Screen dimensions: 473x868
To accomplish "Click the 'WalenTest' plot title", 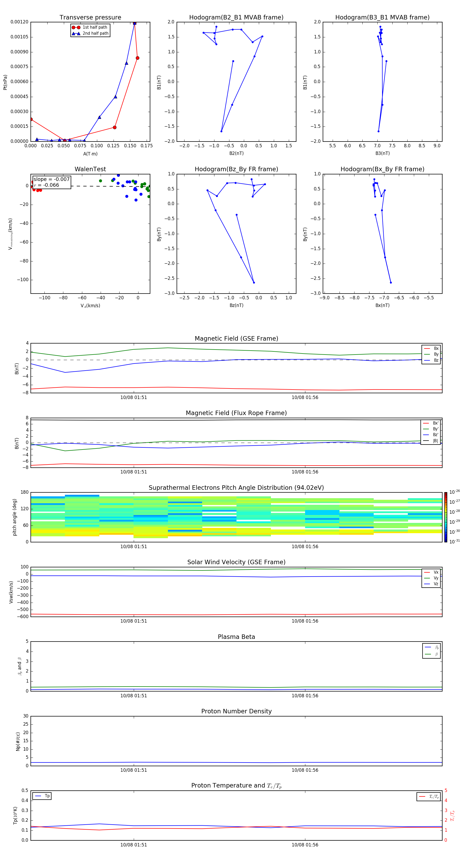I will point(90,169).
